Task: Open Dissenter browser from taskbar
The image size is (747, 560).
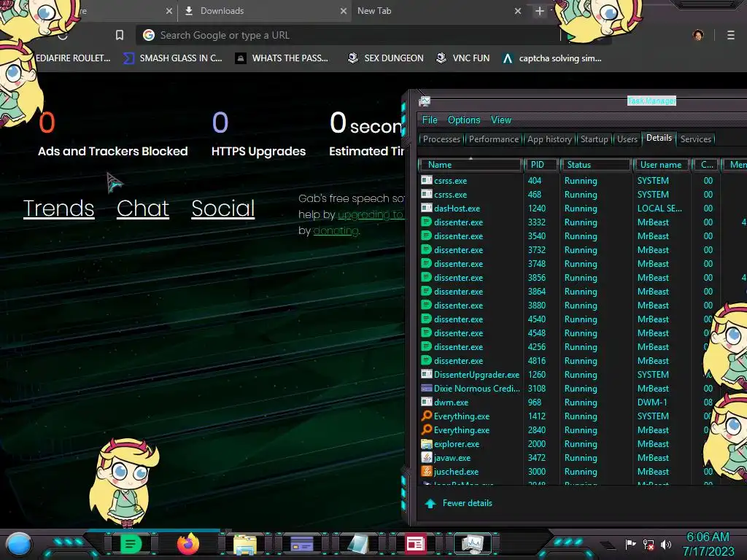Action: (x=131, y=544)
